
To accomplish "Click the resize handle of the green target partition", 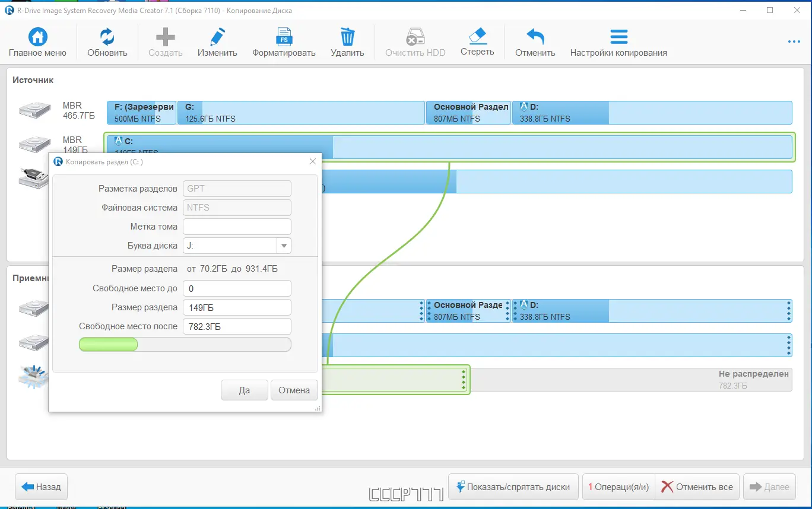I will [464, 380].
